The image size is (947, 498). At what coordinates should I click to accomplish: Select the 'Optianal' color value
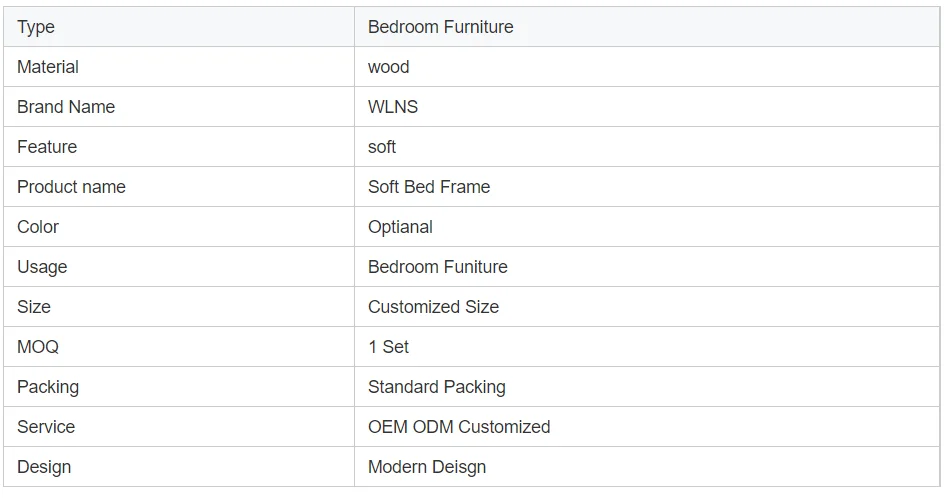click(400, 227)
